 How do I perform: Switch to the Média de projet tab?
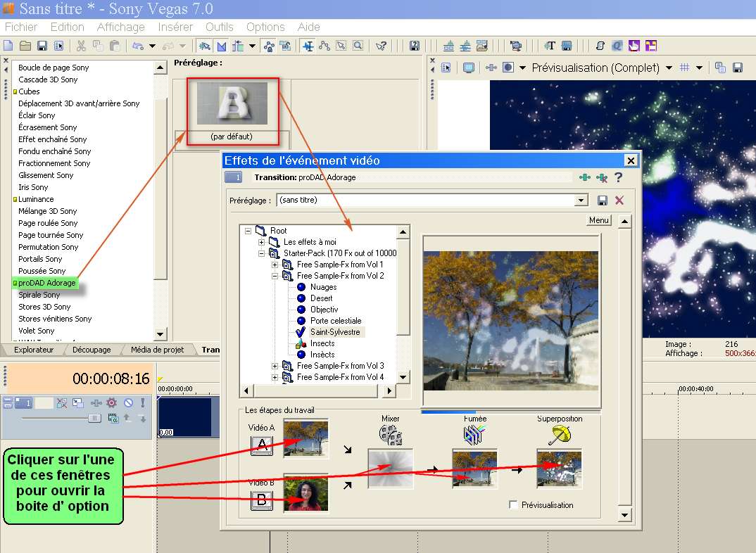(x=157, y=350)
